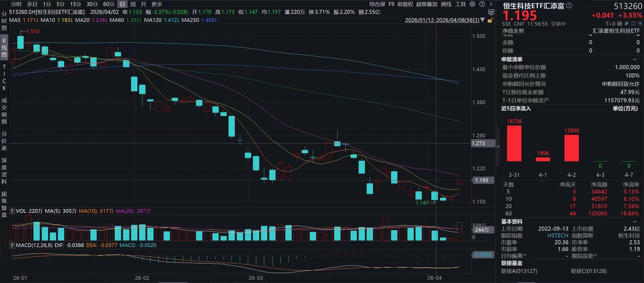Toggle 超级叠加 overlay option
This screenshot has width=644, height=283.
pyautogui.click(x=427, y=4)
